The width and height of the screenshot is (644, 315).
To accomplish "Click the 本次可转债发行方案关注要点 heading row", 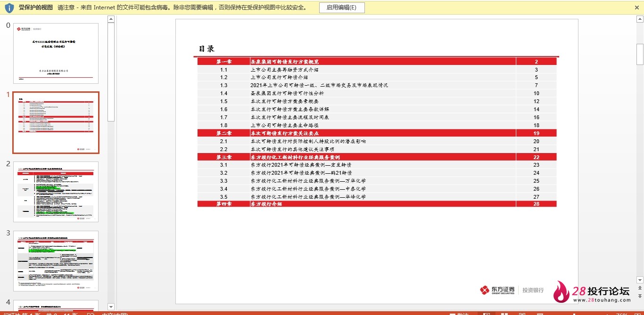I will click(377, 133).
